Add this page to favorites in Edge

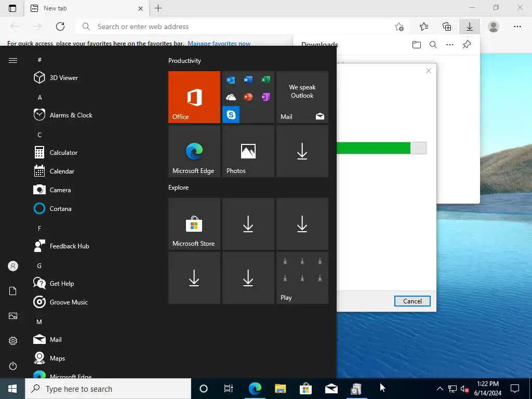[400, 26]
